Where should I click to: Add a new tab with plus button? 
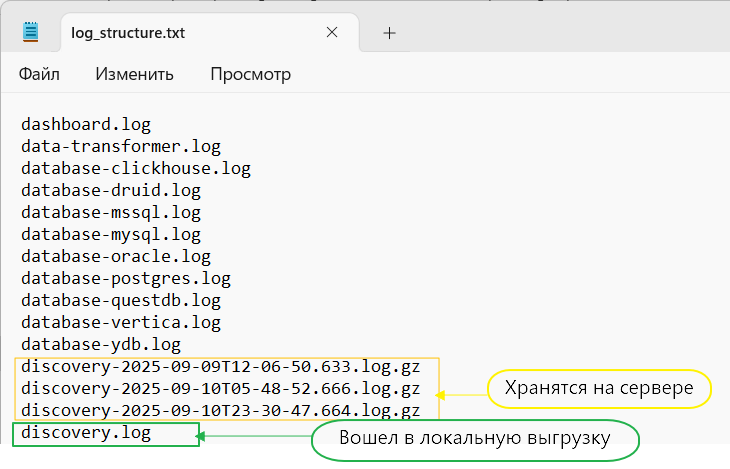pyautogui.click(x=389, y=33)
